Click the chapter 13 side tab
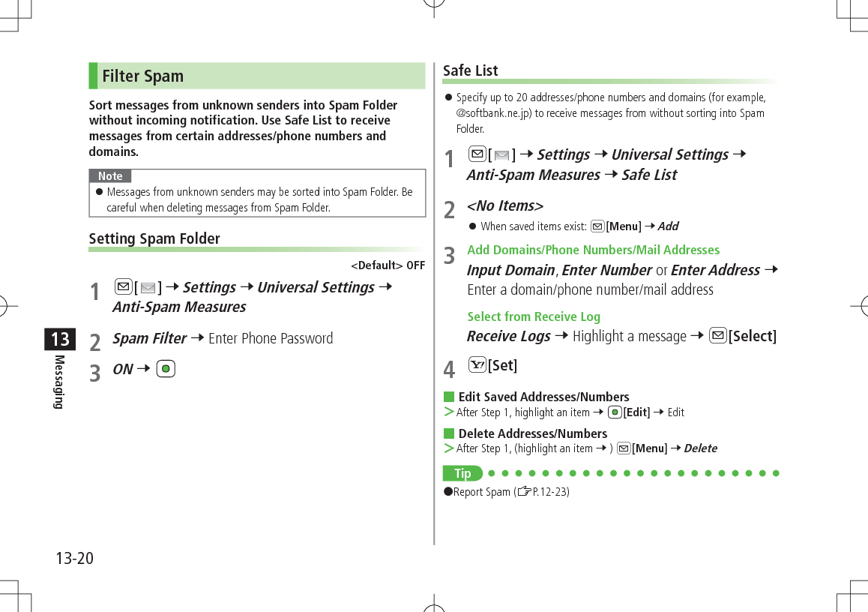This screenshot has width=868, height=612. [60, 339]
